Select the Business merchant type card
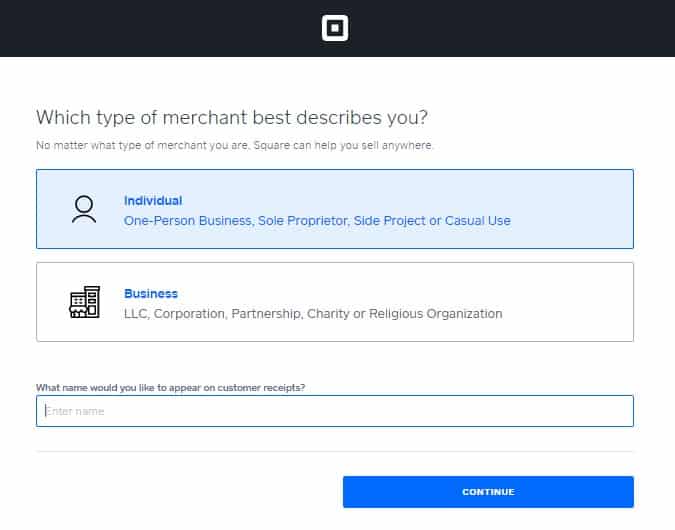Viewport: 675px width, 530px height. coord(335,302)
